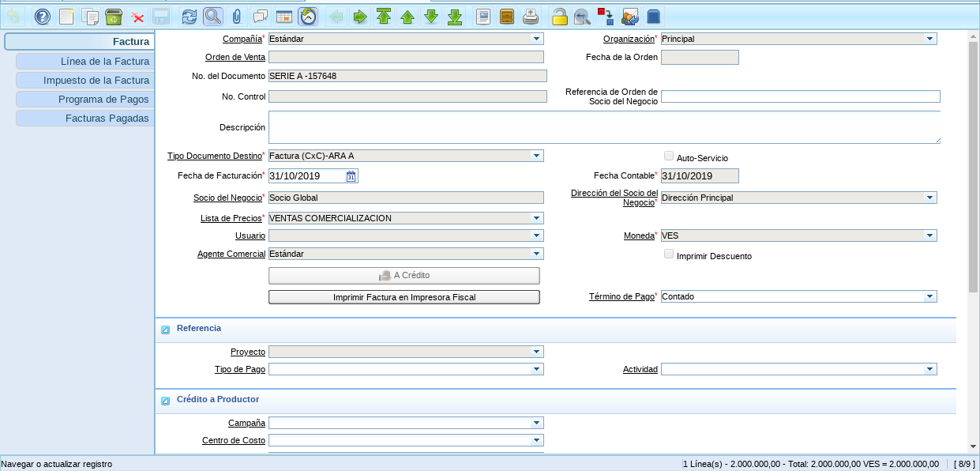Open the Tipo Documento Destino dropdown

coord(537,156)
